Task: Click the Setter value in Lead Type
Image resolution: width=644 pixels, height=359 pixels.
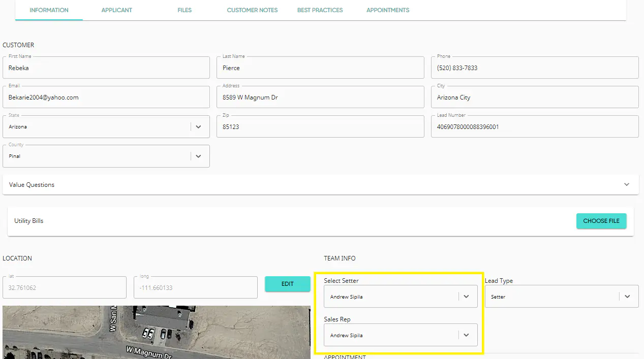Action: (498, 297)
